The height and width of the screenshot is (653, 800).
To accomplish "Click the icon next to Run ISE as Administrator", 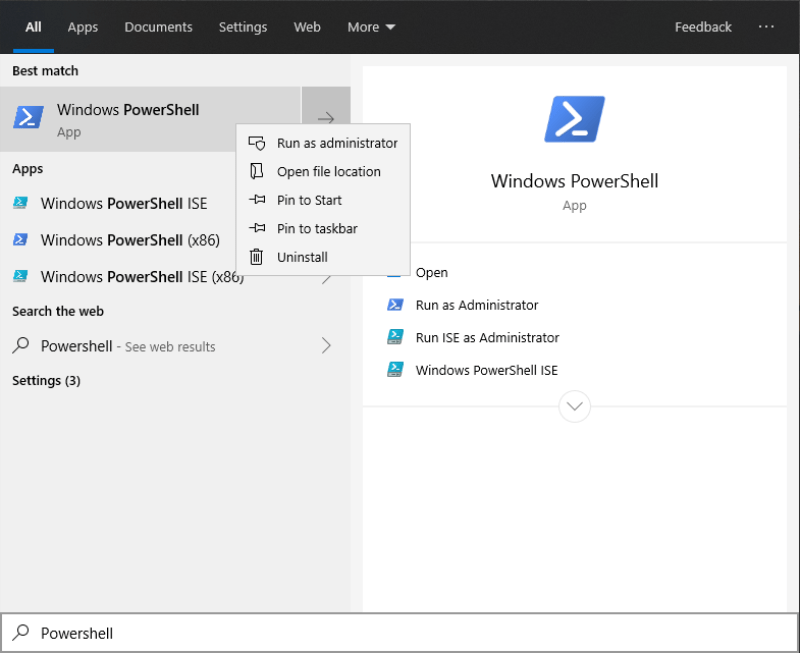I will click(395, 337).
